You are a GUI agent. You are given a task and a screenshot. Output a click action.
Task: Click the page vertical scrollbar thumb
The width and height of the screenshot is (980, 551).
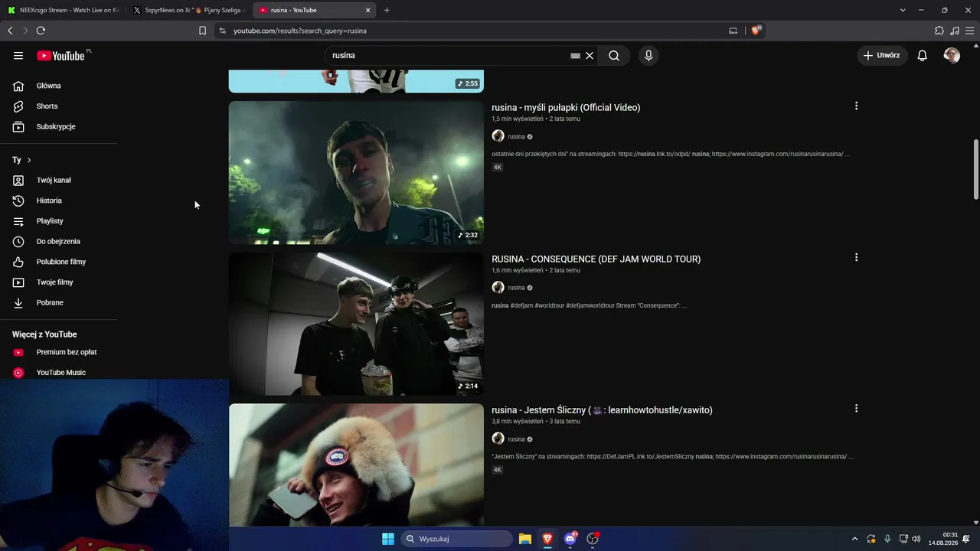(x=975, y=169)
